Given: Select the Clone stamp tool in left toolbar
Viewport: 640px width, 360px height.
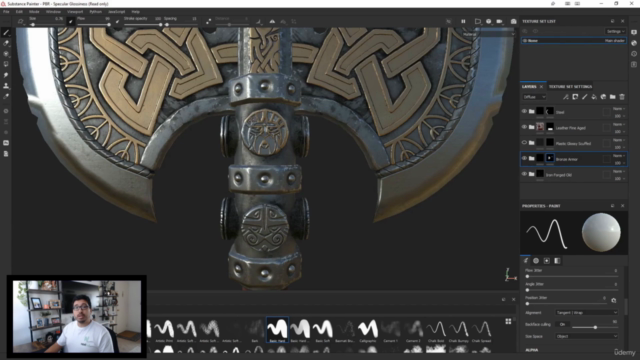Looking at the screenshot, I should click(x=6, y=86).
